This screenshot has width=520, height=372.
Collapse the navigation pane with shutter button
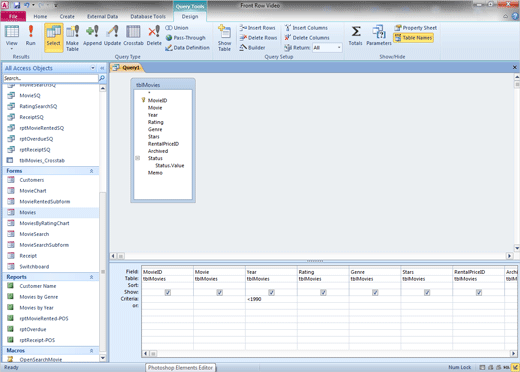point(102,68)
